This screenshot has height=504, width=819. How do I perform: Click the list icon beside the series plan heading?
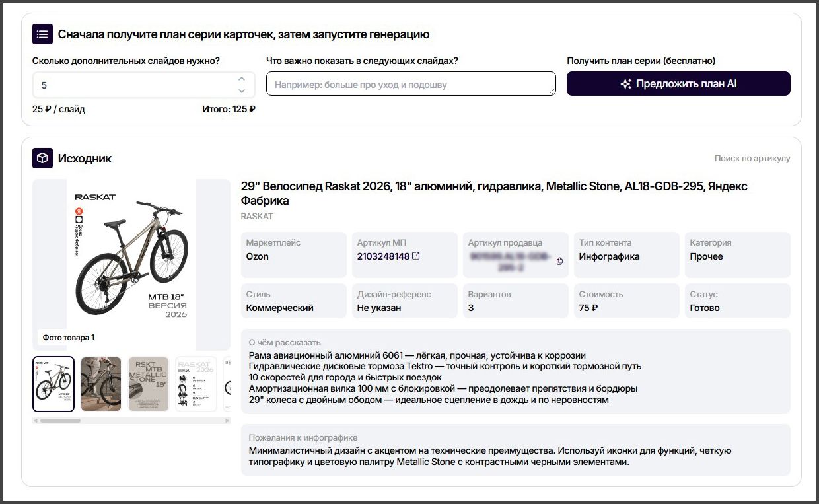point(42,34)
